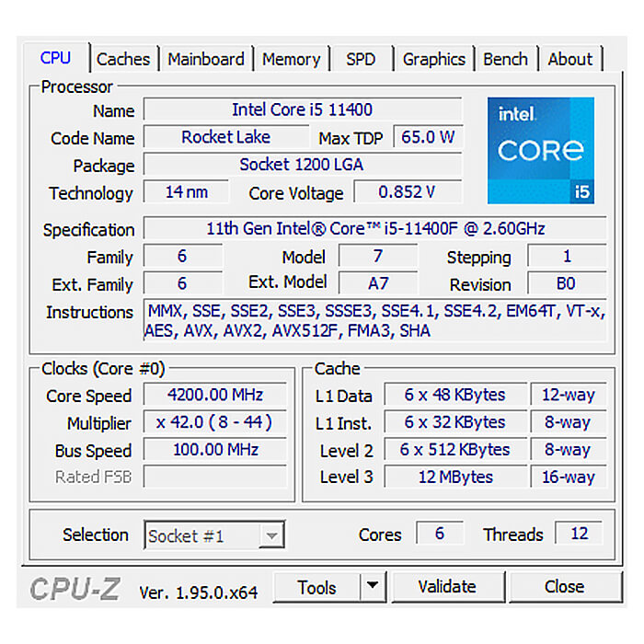644x644 pixels.
Task: Open the SPD tab
Action: (x=361, y=59)
